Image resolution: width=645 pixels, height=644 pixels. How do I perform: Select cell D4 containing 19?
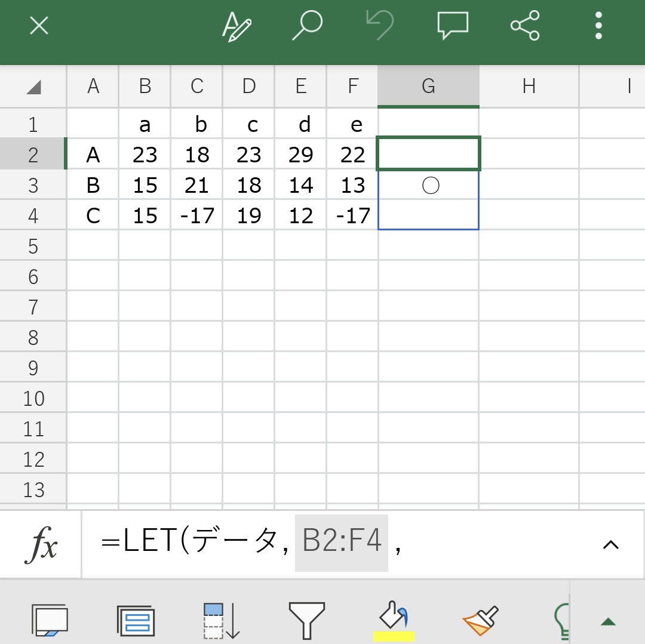point(248,215)
